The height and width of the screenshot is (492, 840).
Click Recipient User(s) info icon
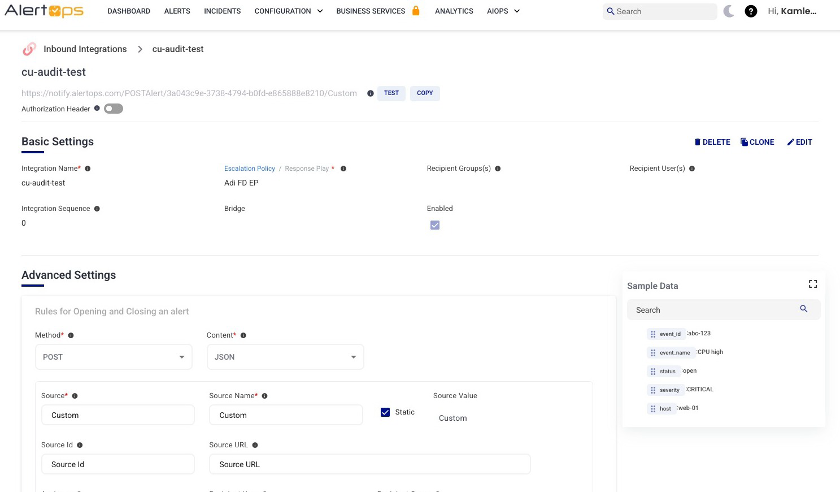[692, 168]
